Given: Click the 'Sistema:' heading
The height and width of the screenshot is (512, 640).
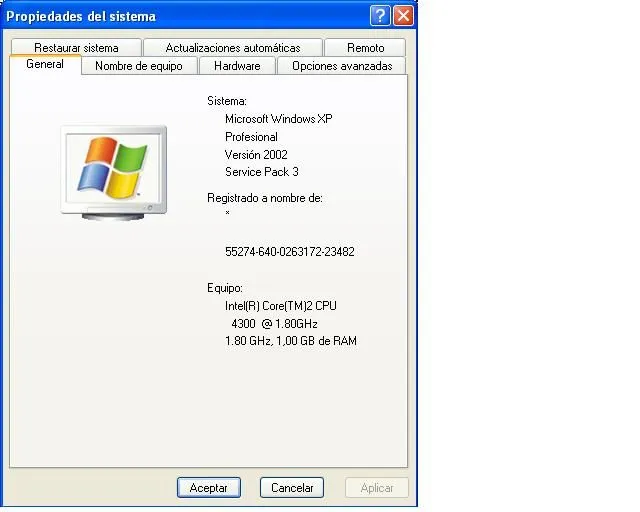Looking at the screenshot, I should (227, 101).
